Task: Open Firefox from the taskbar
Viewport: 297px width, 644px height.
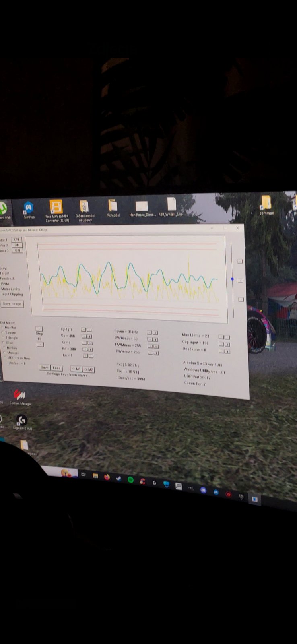Action: (107, 477)
